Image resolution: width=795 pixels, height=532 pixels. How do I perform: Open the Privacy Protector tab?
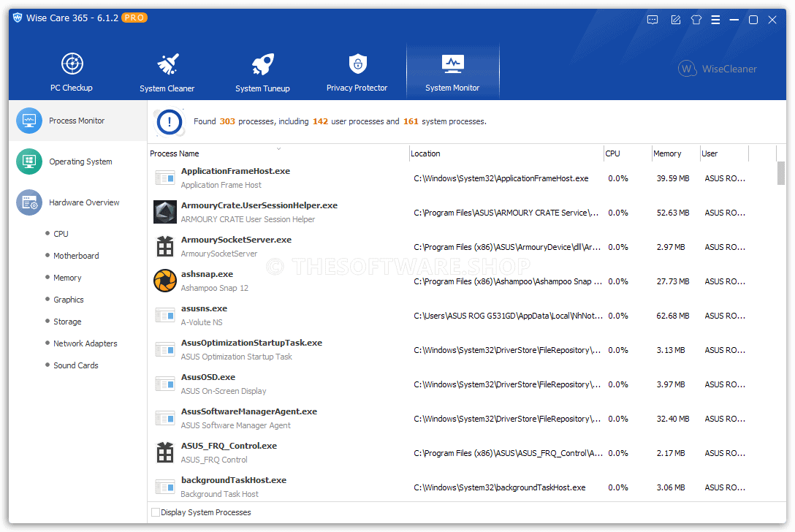pos(357,72)
